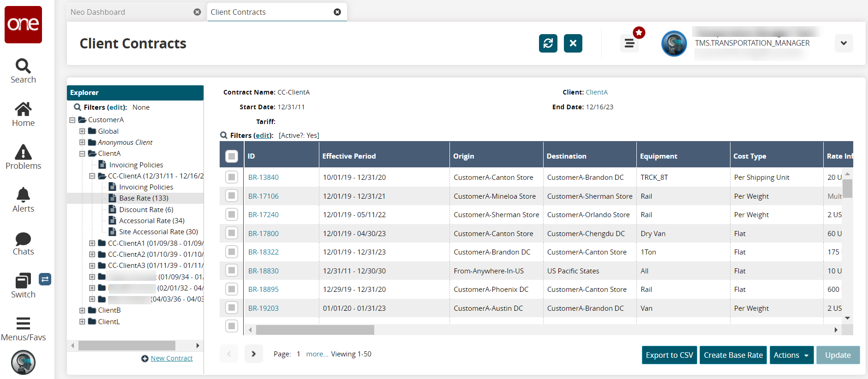Close the Neo Dashboard tab
This screenshot has width=868, height=379.
[197, 12]
